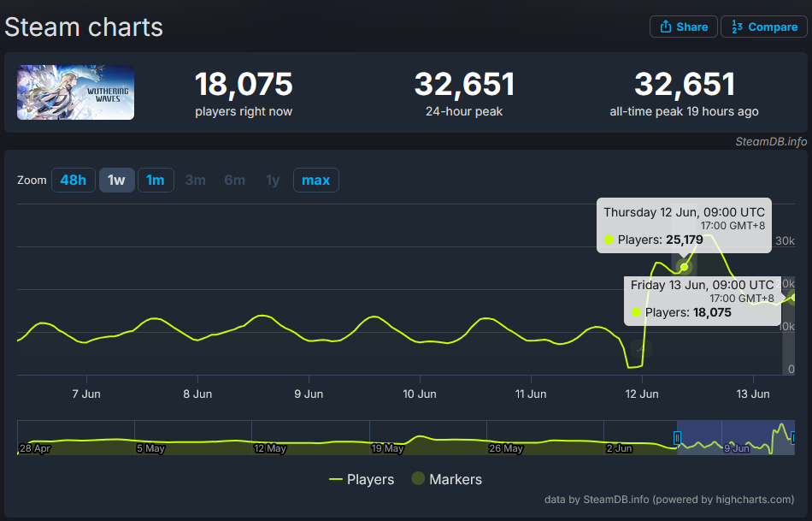This screenshot has height=521, width=812.
Task: Click the 26 May navigator label
Action: (x=506, y=448)
